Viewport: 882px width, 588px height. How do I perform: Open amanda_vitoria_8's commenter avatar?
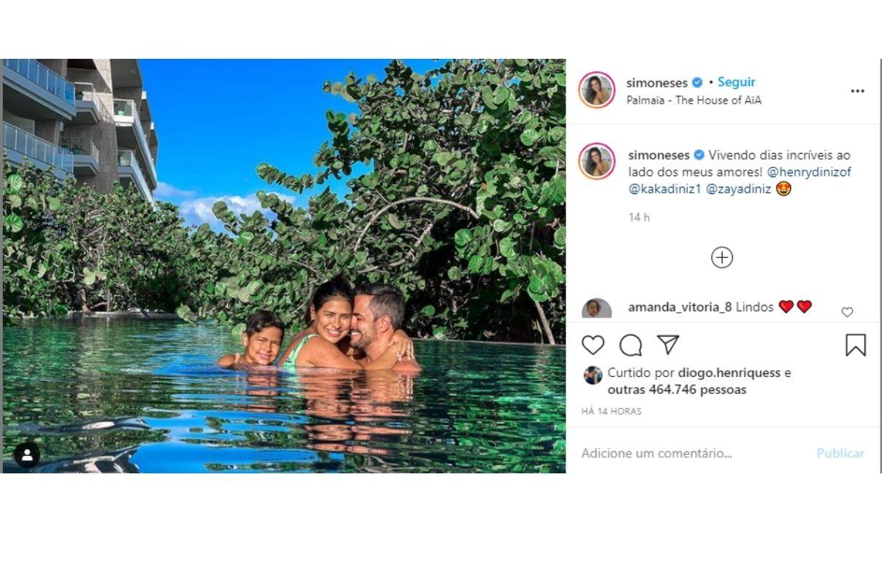pyautogui.click(x=597, y=309)
